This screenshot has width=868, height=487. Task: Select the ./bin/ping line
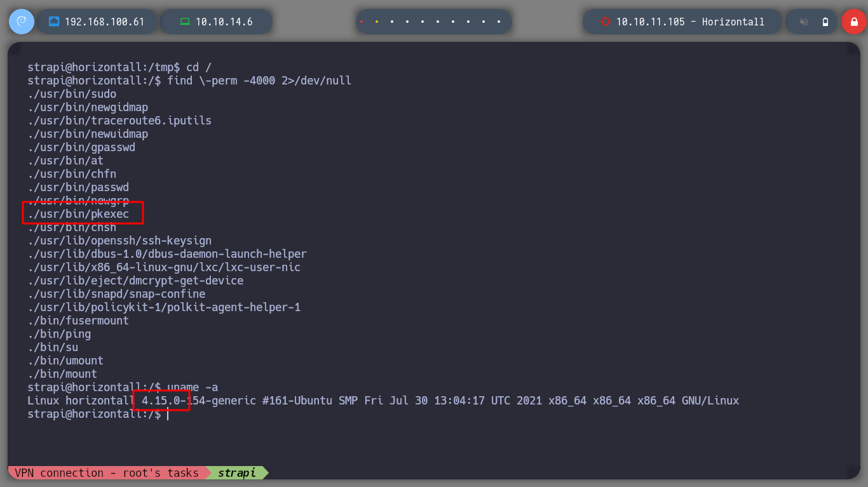[59, 334]
